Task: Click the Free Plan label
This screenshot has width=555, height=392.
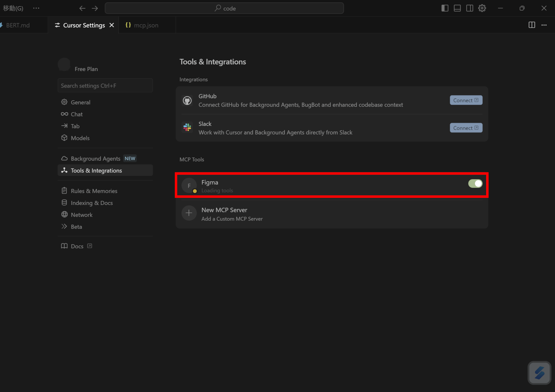Action: click(86, 69)
